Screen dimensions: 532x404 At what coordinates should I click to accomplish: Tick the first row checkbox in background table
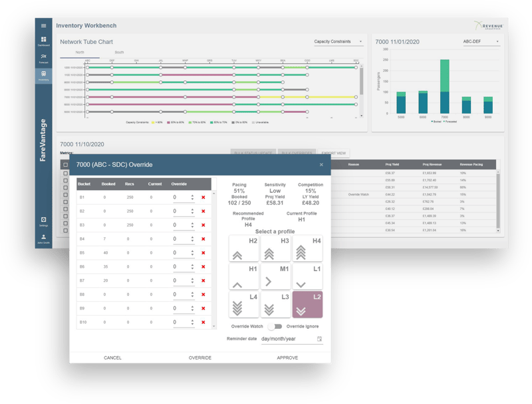pos(65,173)
